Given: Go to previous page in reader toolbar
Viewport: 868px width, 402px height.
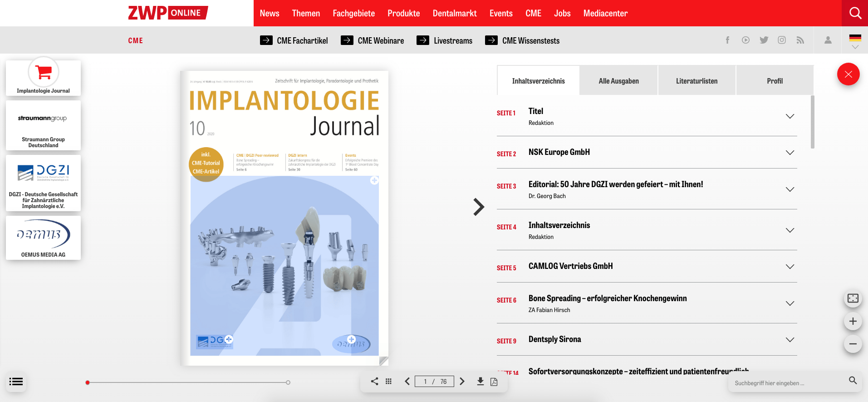Looking at the screenshot, I should [x=407, y=382].
